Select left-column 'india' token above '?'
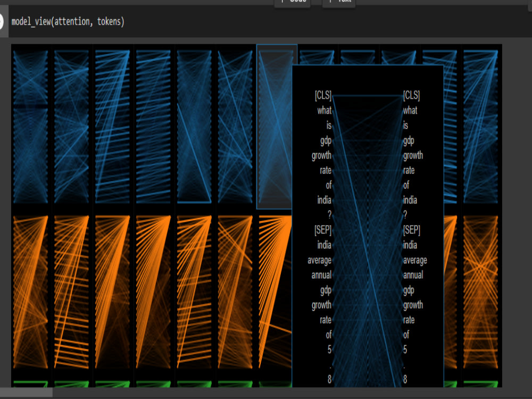Viewport: 532px width, 399px height. pos(325,200)
